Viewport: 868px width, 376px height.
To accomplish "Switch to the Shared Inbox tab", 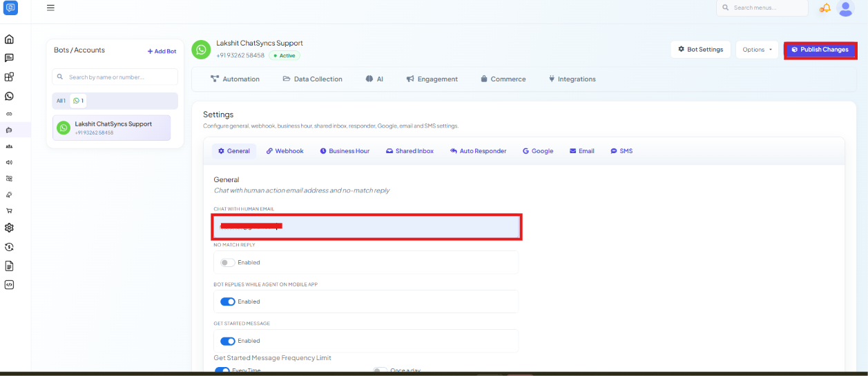I will (x=409, y=151).
